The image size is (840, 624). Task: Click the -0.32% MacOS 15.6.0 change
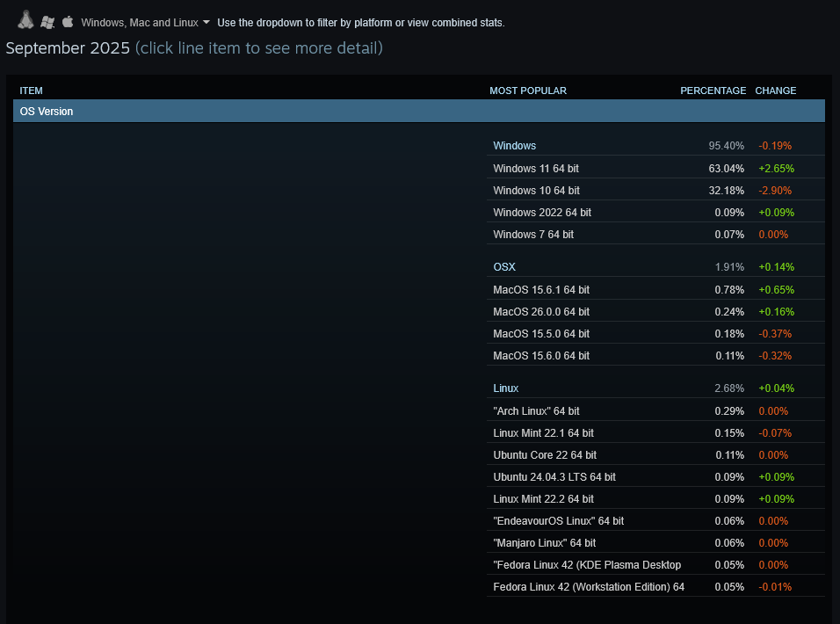775,355
